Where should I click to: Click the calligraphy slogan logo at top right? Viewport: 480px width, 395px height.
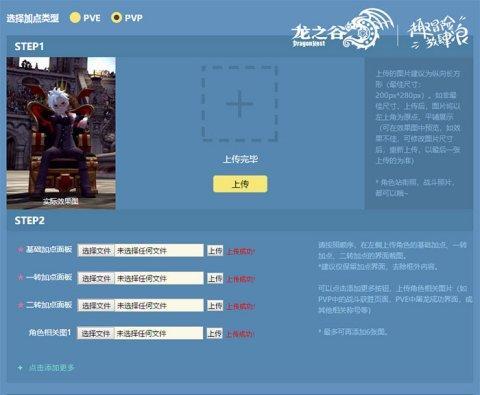(x=438, y=32)
